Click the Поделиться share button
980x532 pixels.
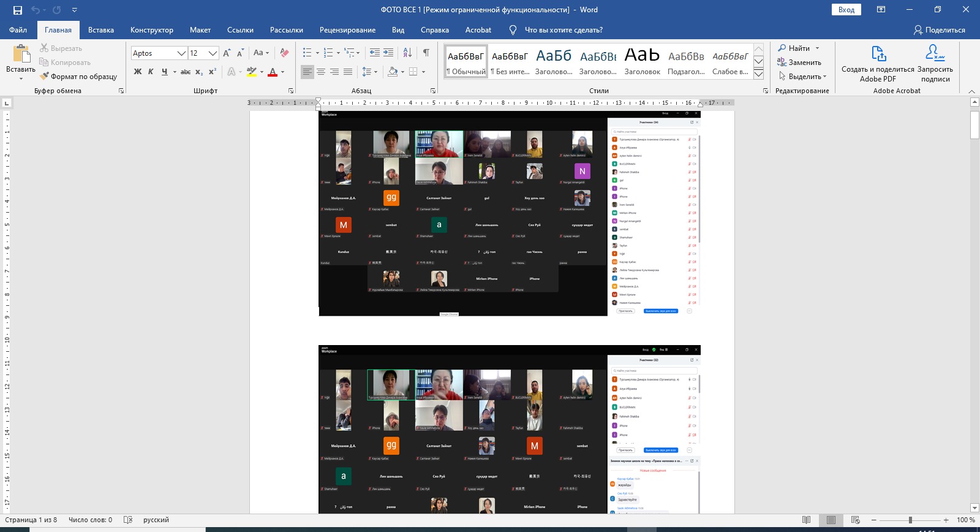(x=939, y=30)
